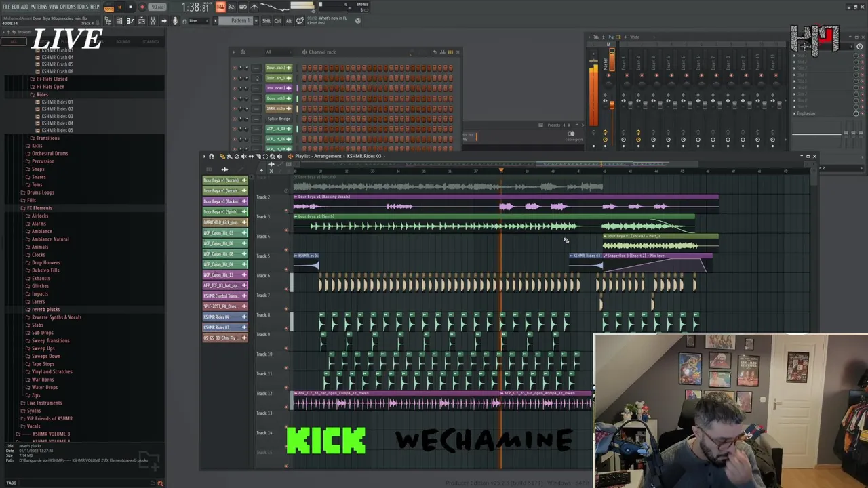This screenshot has height=488, width=868.
Task: Expand the Live Instruments folder
Action: pyautogui.click(x=43, y=403)
